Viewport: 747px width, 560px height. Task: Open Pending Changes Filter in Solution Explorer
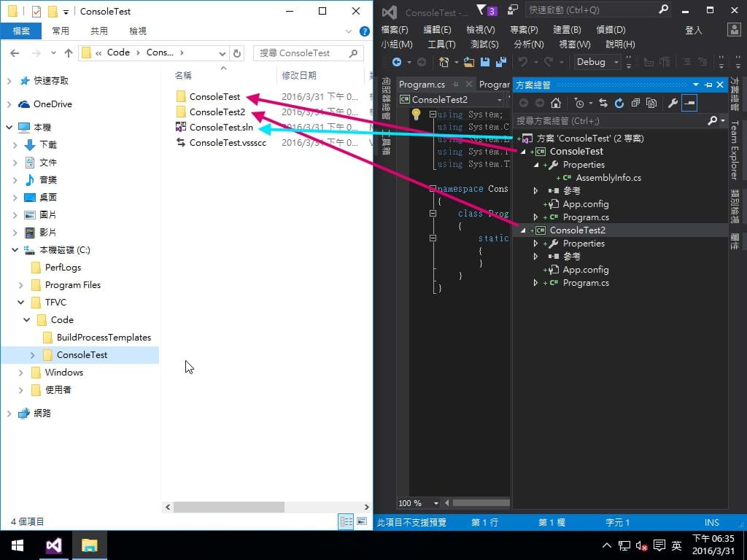tap(580, 103)
